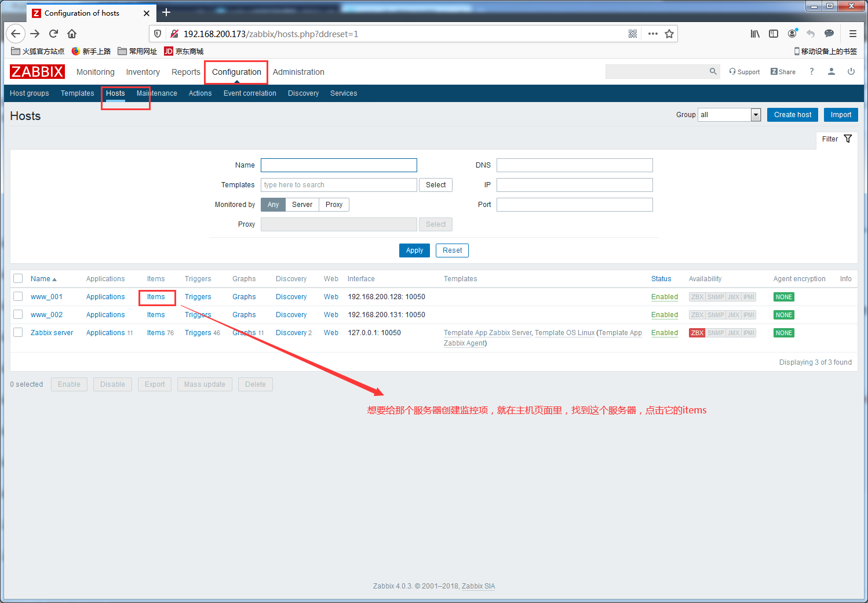Toggle the Filter funnel tab
Screen dimensions: 868x603
(837, 139)
